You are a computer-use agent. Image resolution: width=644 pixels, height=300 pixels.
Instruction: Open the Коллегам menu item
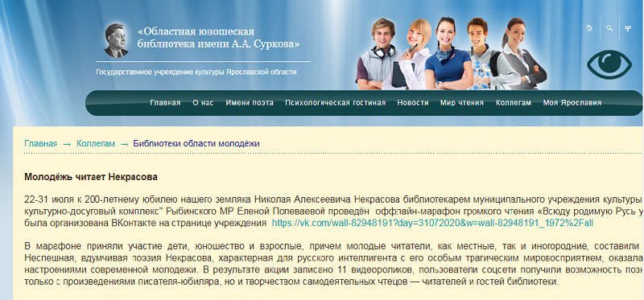coord(514,103)
